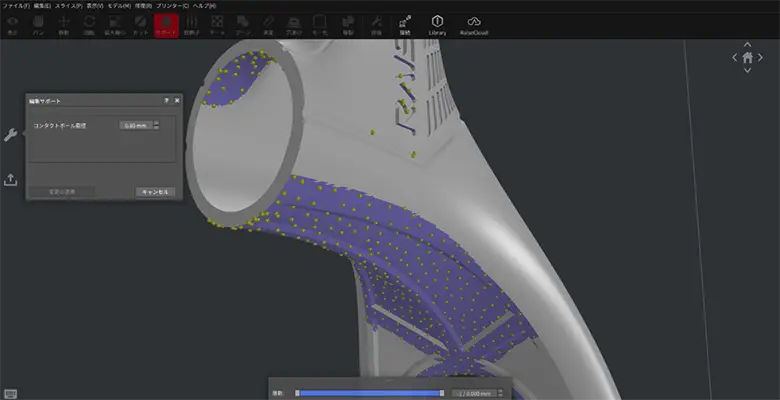
Task: Decrease contact pole height with down stepper
Action: (x=156, y=128)
